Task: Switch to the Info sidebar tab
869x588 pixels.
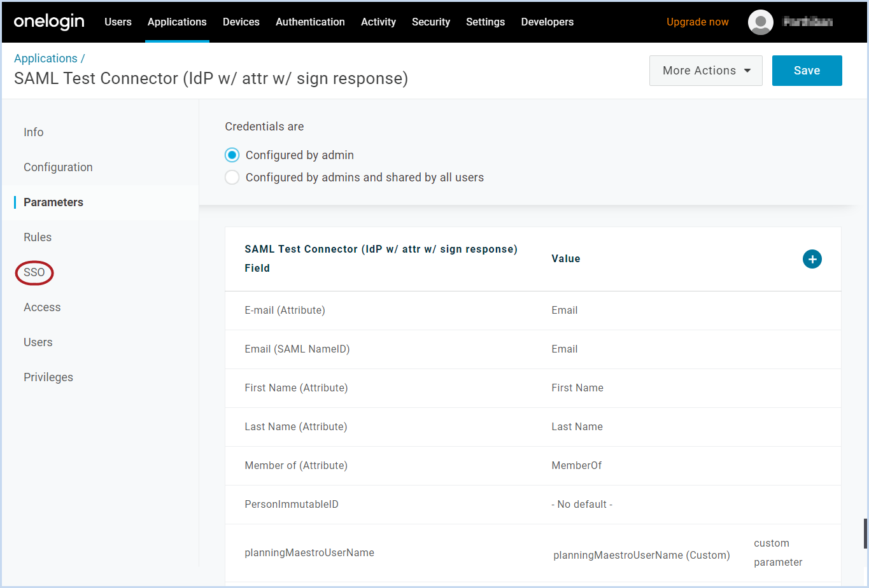Action: [x=34, y=132]
